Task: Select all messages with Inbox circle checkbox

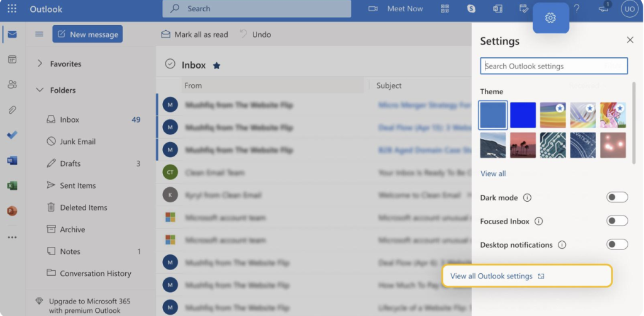Action: (x=170, y=63)
